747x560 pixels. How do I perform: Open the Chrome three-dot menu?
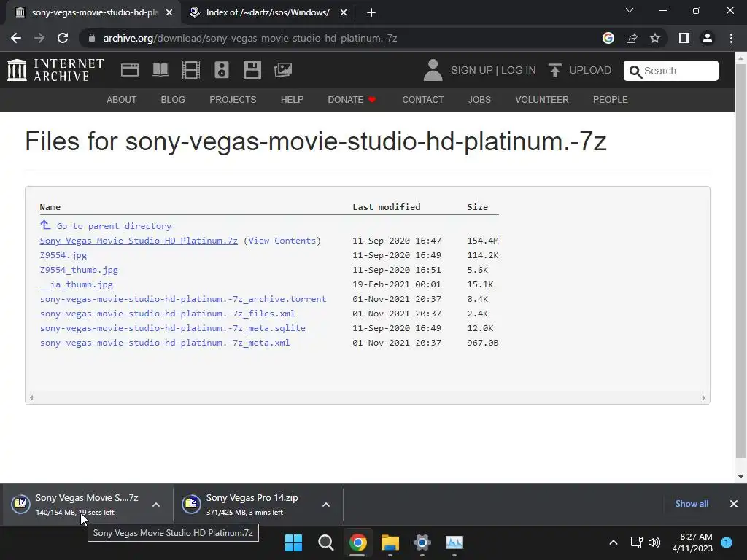[x=731, y=38]
